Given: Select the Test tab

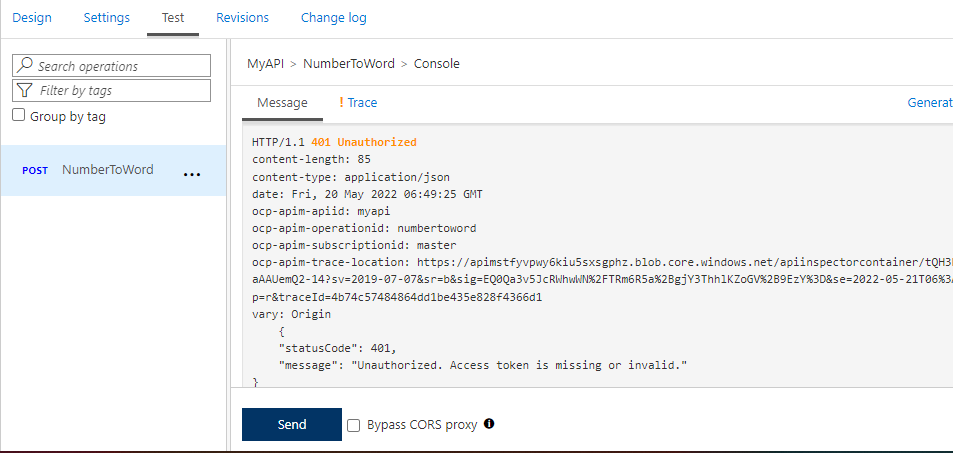Looking at the screenshot, I should pyautogui.click(x=173, y=18).
